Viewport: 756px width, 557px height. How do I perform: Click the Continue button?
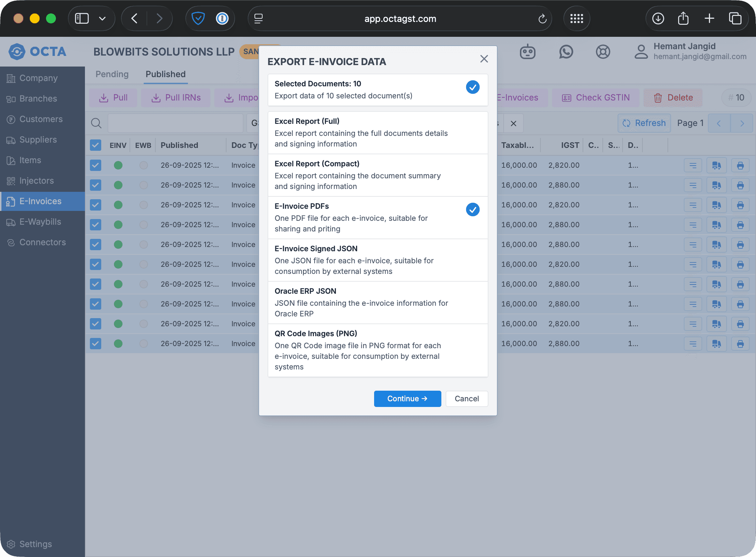coord(407,399)
